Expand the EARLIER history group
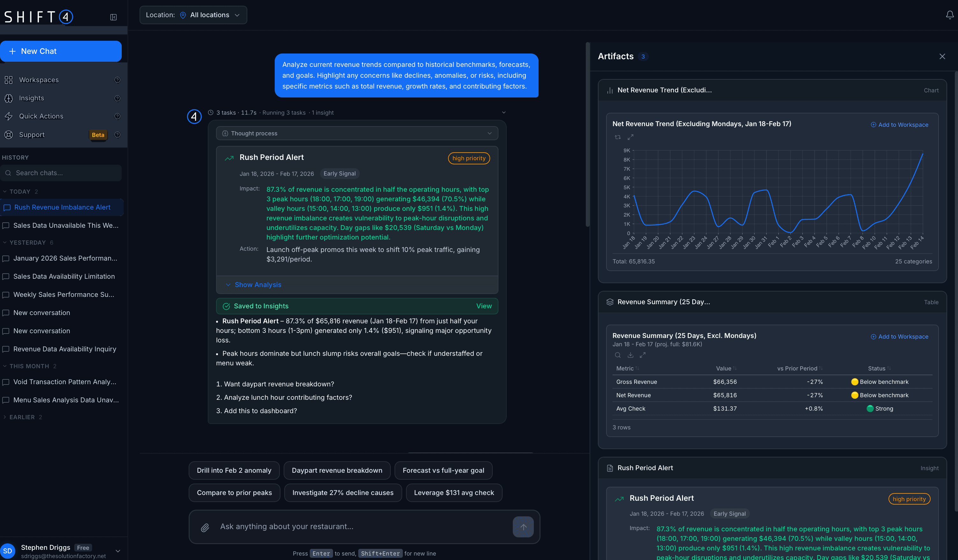958x560 pixels. coord(22,417)
